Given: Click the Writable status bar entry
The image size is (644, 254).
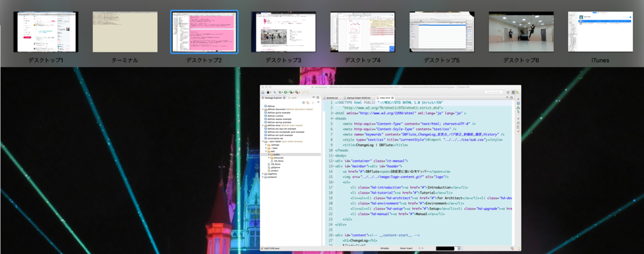Looking at the screenshot, I should pos(385,248).
